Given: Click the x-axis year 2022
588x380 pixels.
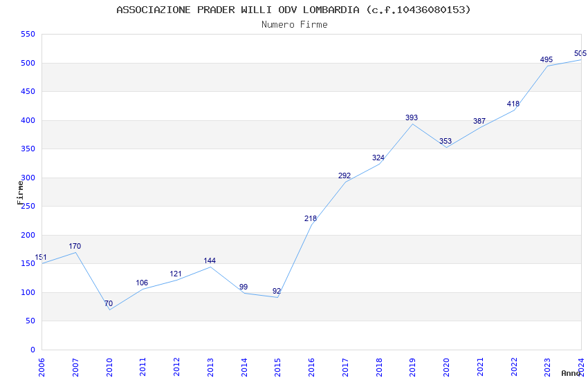Looking at the screenshot, I should 514,367.
